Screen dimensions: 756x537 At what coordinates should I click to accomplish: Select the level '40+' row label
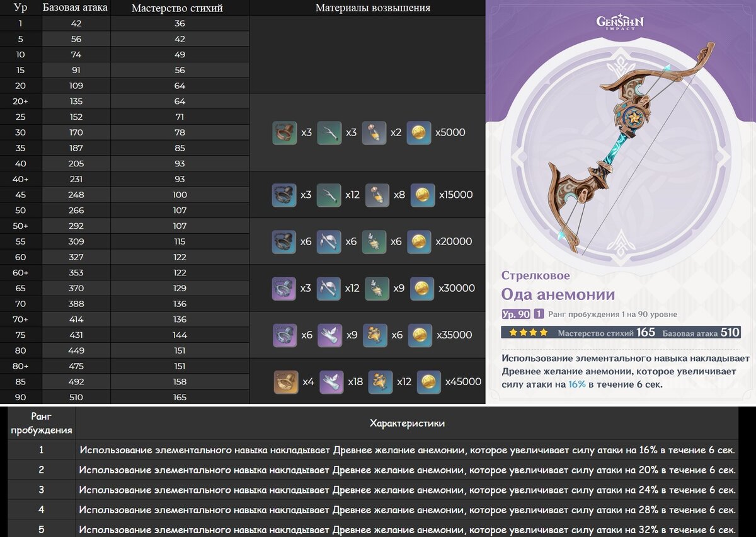[21, 179]
